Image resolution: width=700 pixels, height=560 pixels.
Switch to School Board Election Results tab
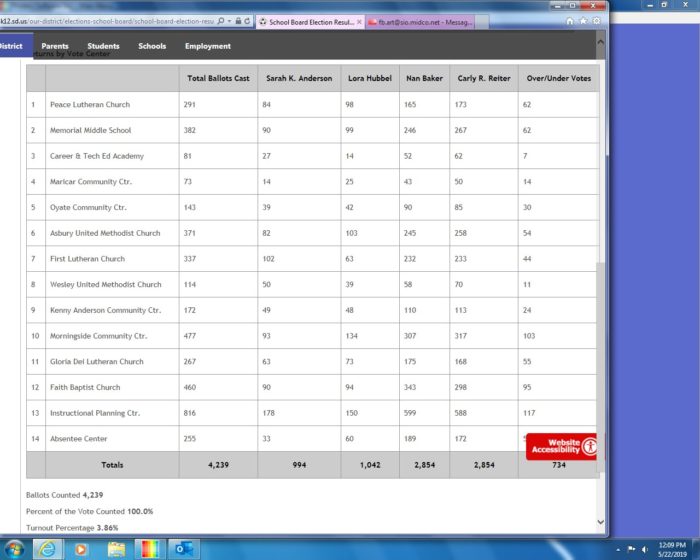point(310,22)
